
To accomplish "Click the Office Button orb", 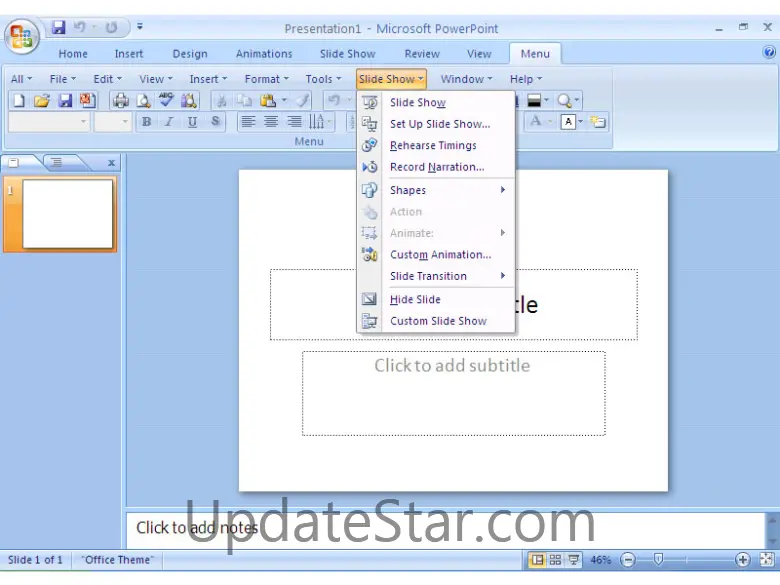I will (21, 36).
